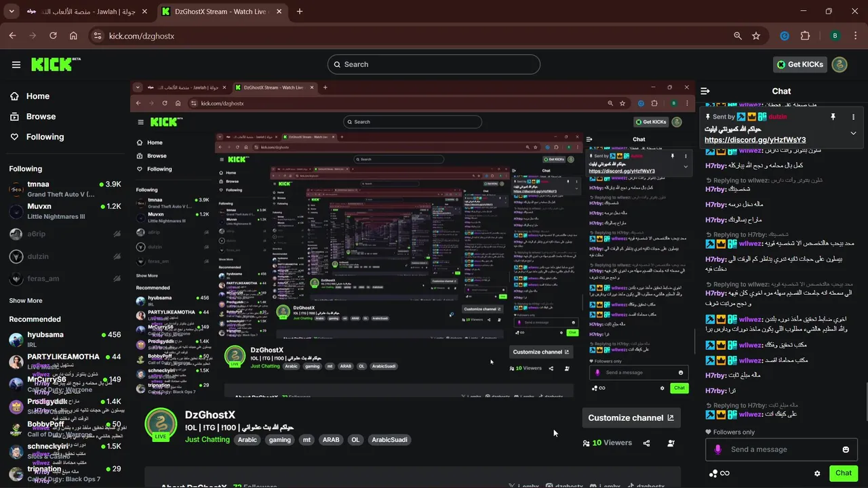This screenshot has height=488, width=868.
Task: Collapse the chat panel arrow icon
Action: pyautogui.click(x=705, y=91)
